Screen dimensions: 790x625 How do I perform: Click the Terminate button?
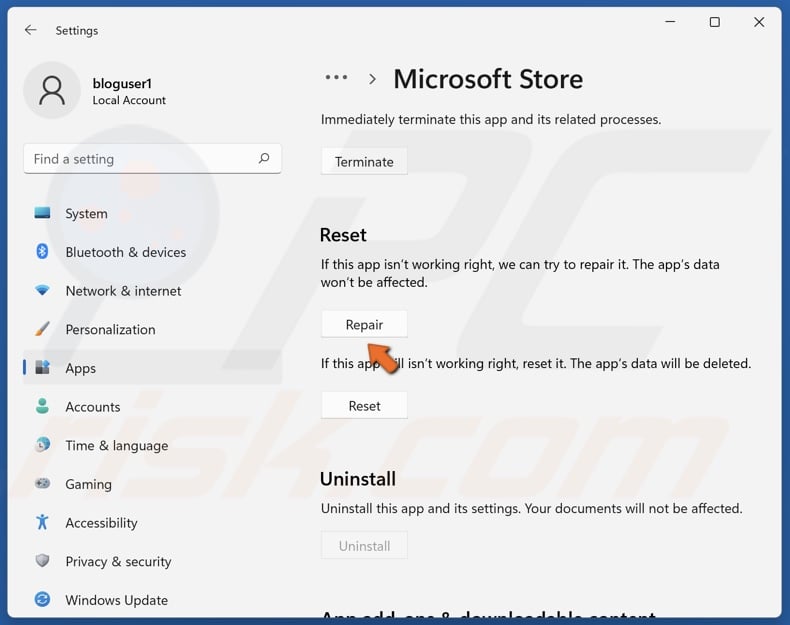[364, 162]
